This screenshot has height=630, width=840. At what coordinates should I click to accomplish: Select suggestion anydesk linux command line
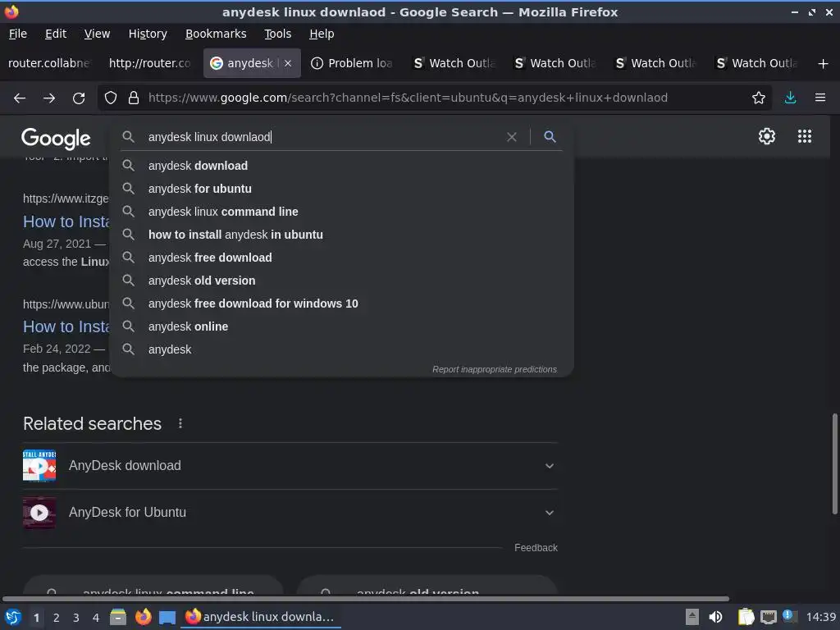(x=341, y=212)
